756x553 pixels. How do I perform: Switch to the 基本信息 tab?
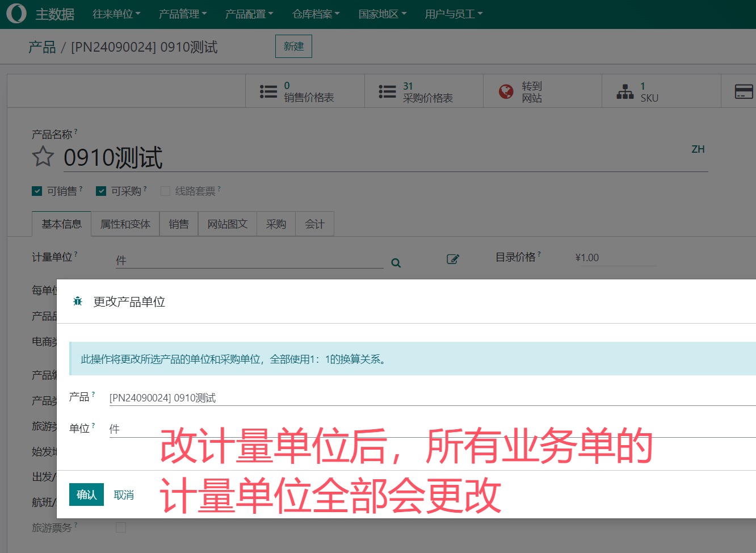(x=61, y=224)
